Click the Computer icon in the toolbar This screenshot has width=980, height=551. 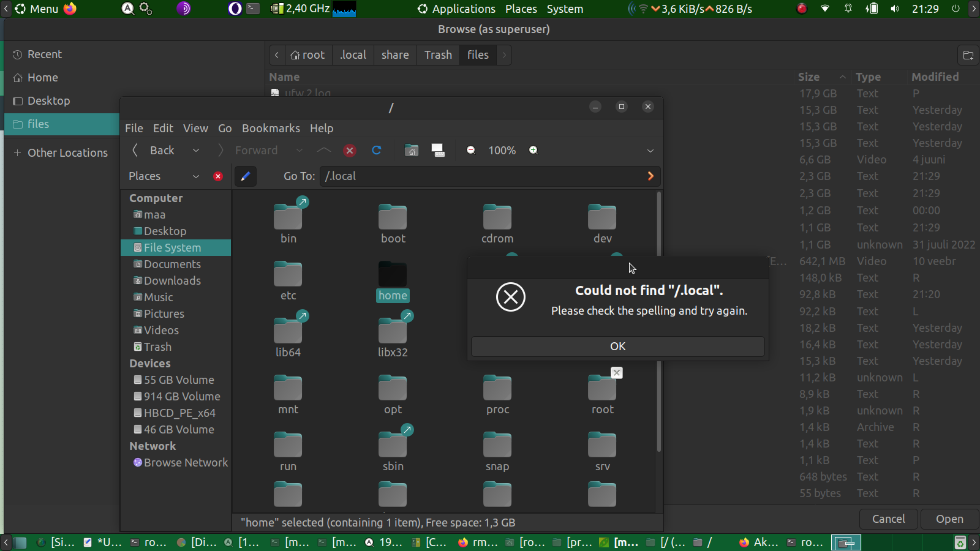coord(438,151)
